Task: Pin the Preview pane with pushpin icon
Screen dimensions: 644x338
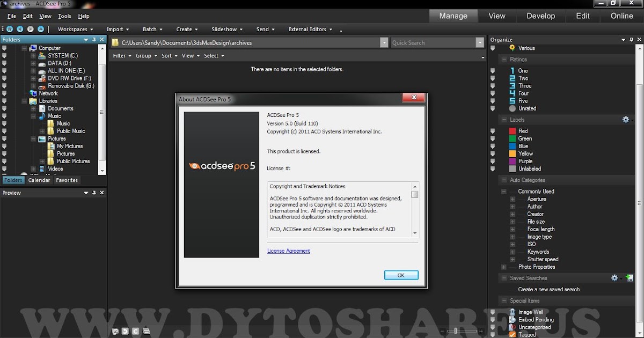Action: 94,193
